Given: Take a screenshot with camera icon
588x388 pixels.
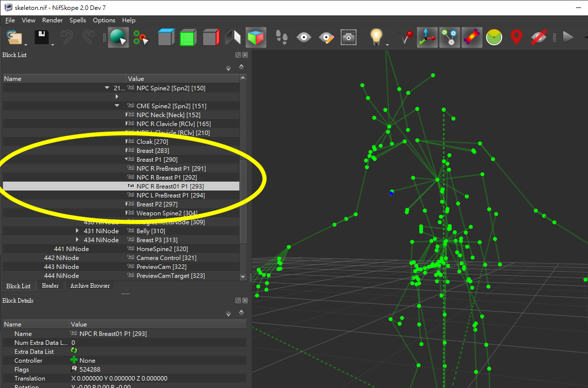Looking at the screenshot, I should (348, 37).
